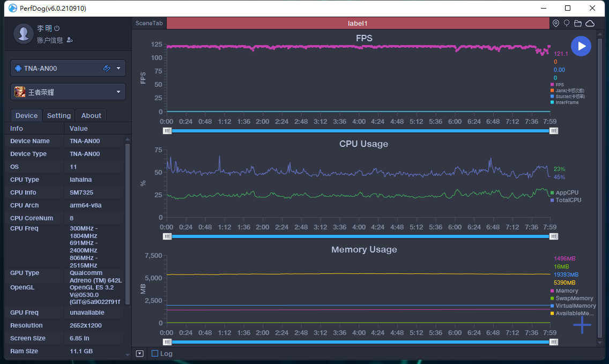The width and height of the screenshot is (609, 364).
Task: Click the account info person icon
Action: (x=70, y=40)
